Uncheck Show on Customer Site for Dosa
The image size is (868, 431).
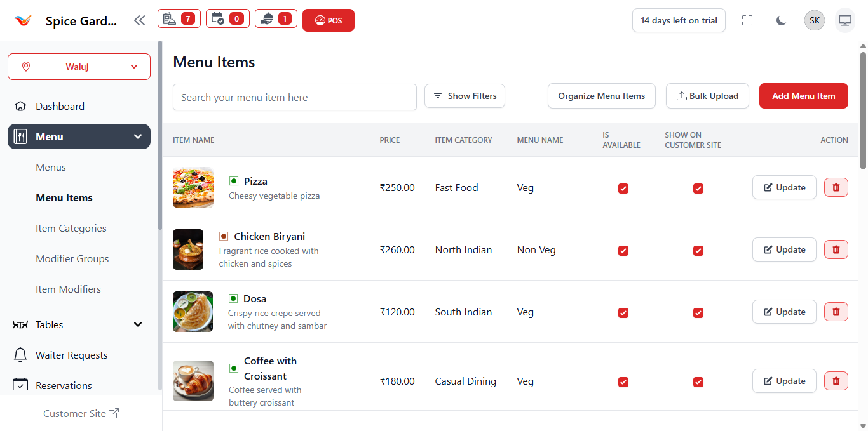point(698,313)
